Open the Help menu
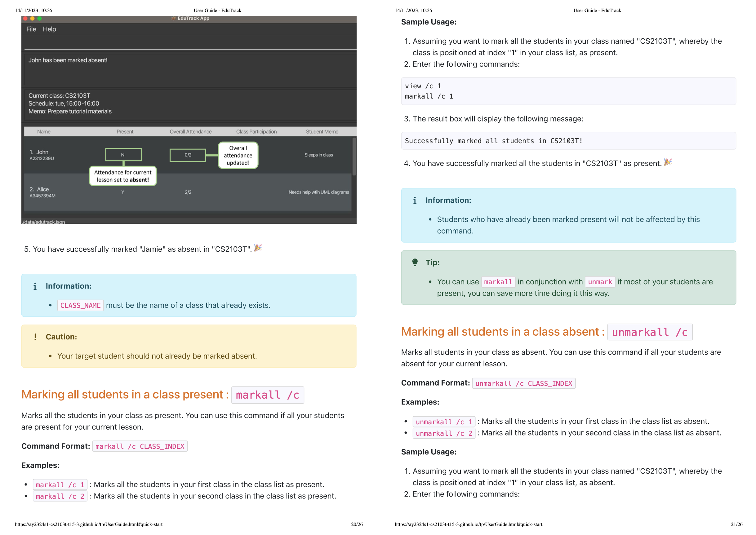The width and height of the screenshot is (756, 535). (49, 29)
